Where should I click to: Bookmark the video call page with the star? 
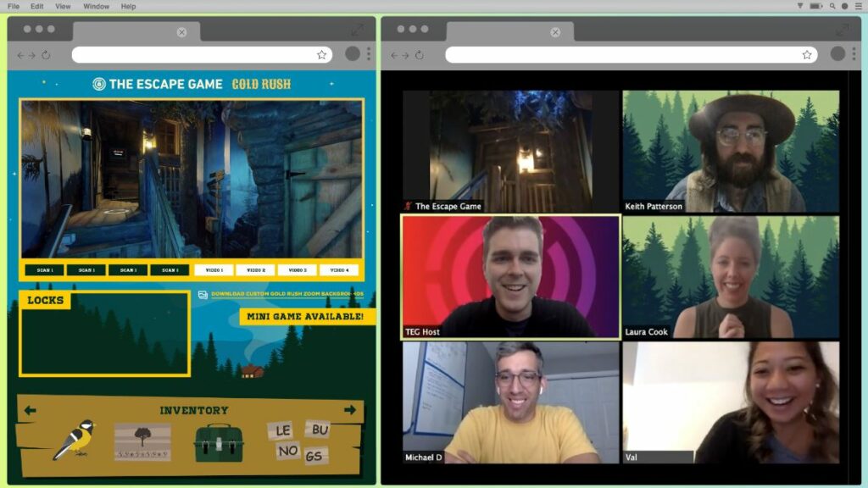[x=807, y=54]
